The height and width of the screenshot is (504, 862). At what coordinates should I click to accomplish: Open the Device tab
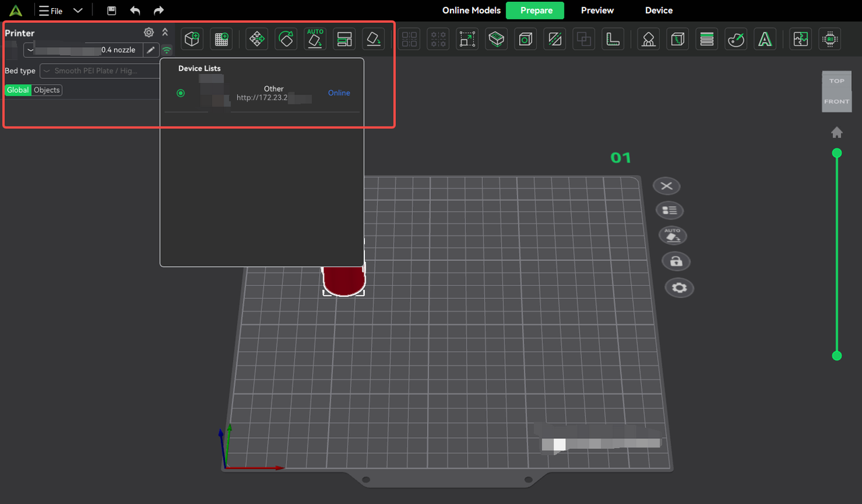pos(659,10)
